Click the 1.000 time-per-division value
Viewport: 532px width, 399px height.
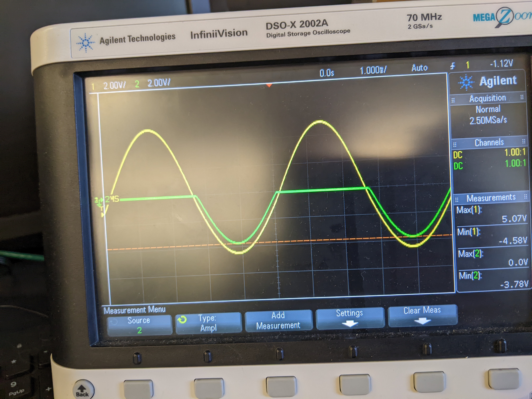pos(373,70)
